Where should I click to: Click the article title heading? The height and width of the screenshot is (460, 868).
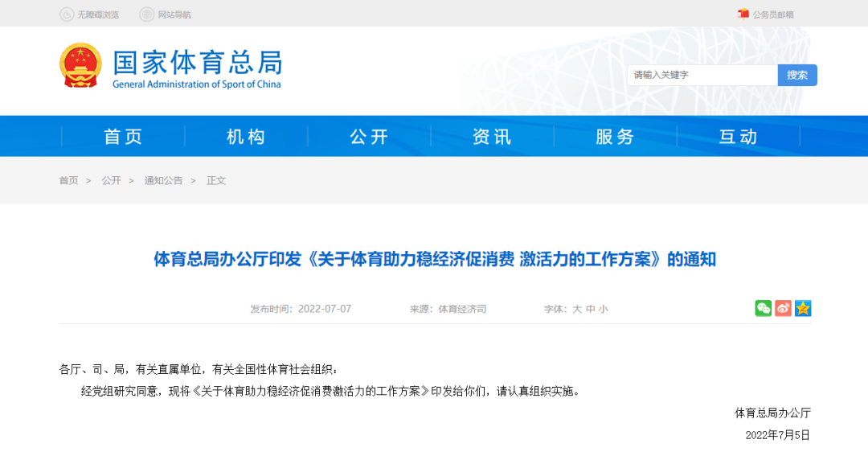tap(435, 260)
